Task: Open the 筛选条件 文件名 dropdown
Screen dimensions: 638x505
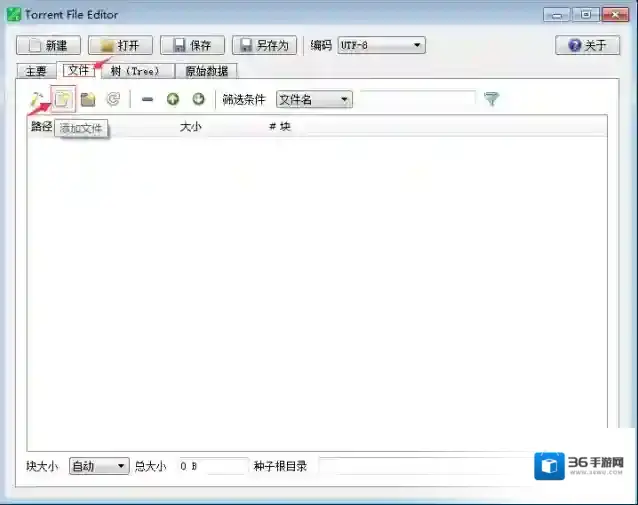Action: pos(314,99)
